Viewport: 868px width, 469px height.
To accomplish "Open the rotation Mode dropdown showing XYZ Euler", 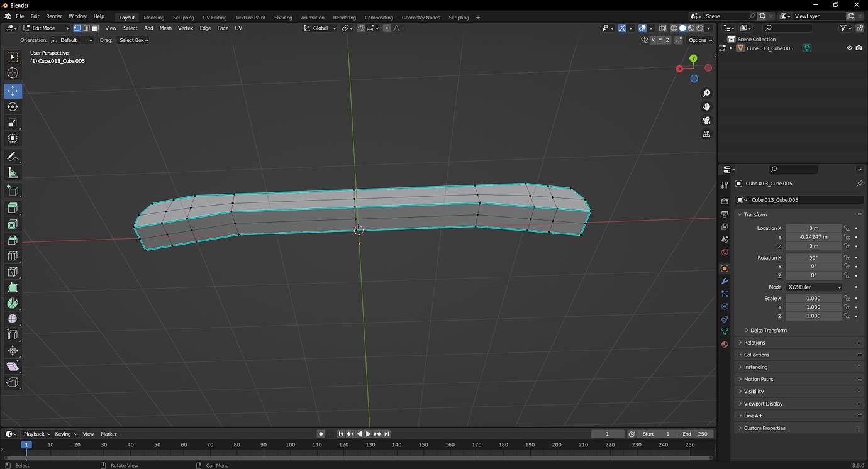I will (815, 287).
